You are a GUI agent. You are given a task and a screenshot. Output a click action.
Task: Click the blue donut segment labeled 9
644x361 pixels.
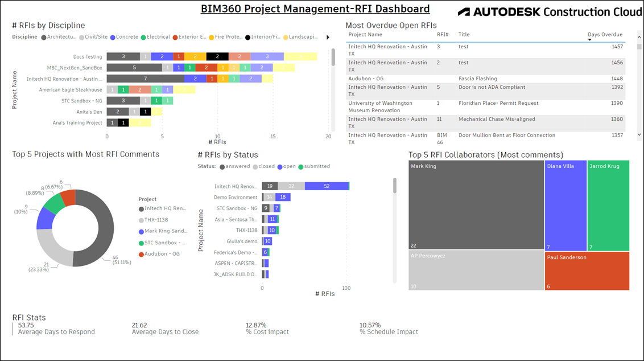point(45,219)
